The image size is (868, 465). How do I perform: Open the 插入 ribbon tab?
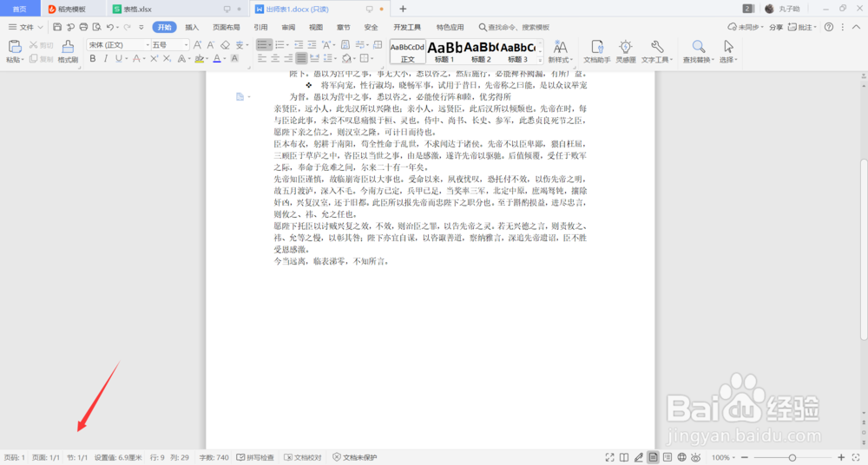click(192, 27)
